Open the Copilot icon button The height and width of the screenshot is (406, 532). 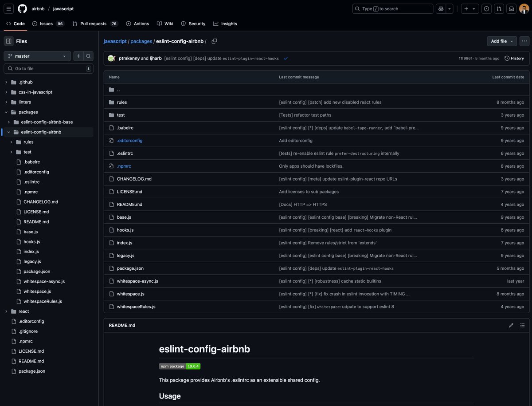click(x=441, y=8)
